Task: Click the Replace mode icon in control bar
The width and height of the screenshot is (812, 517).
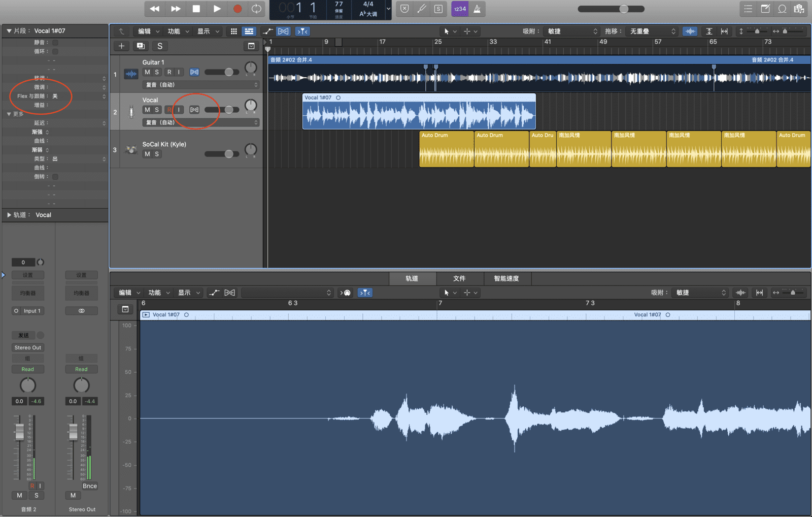Action: pyautogui.click(x=404, y=9)
